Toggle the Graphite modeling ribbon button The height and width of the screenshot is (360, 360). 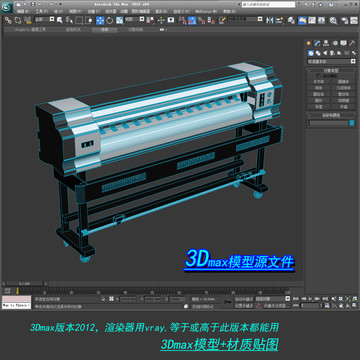[302, 20]
